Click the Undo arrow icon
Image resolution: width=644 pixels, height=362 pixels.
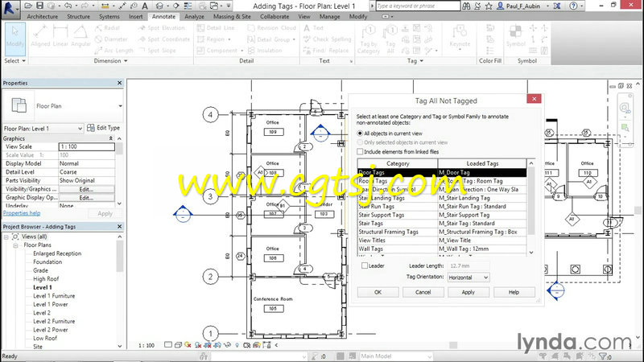[68, 6]
